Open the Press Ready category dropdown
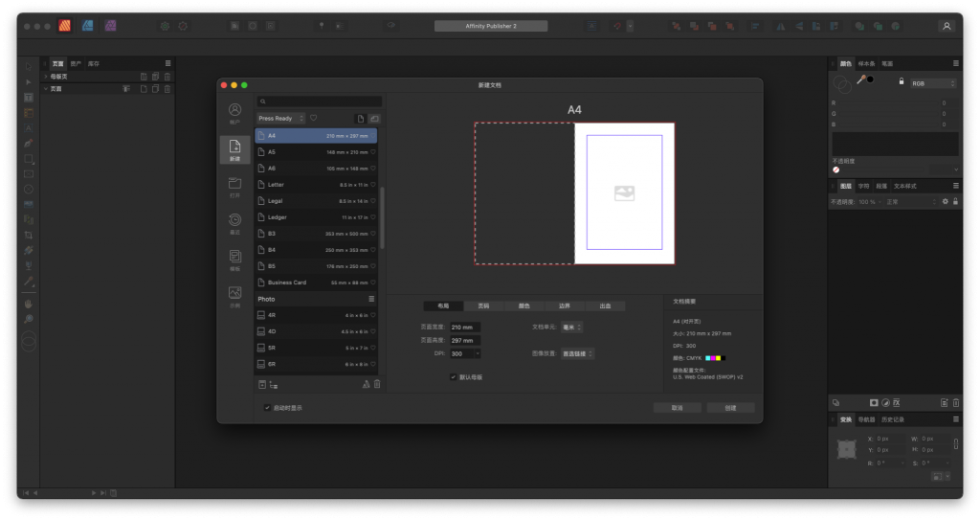 click(x=280, y=118)
